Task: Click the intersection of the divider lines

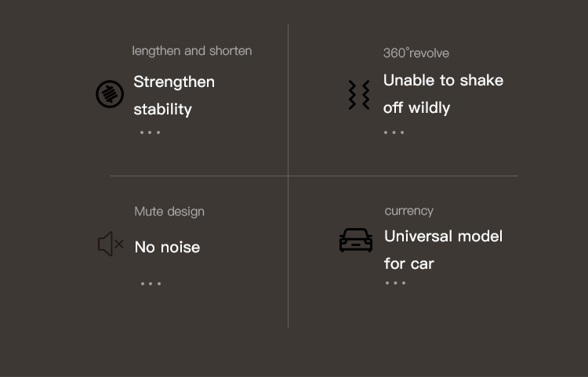Action: click(288, 176)
